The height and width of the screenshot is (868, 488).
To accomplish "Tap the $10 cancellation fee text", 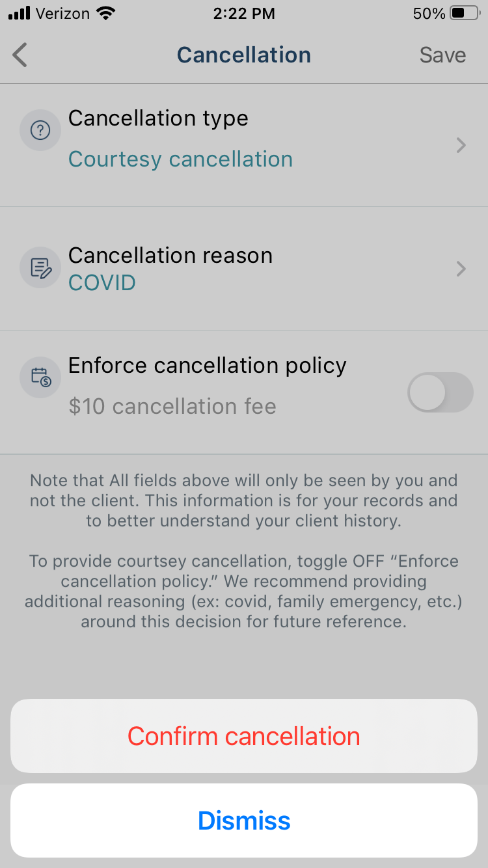I will click(x=172, y=407).
